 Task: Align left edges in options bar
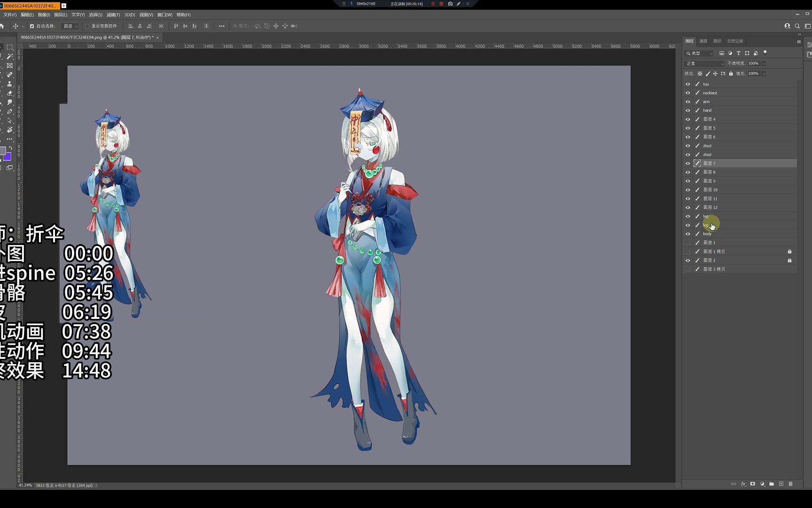(131, 26)
